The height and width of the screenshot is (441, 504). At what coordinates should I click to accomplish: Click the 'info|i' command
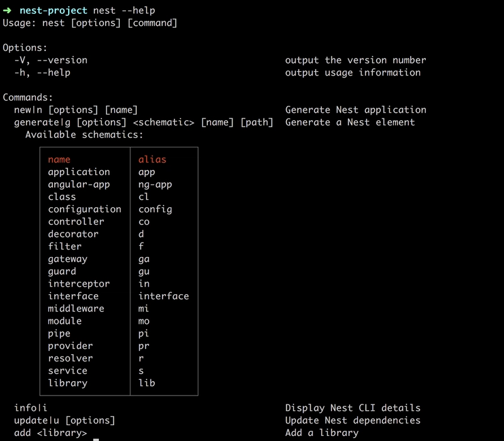pyautogui.click(x=30, y=408)
